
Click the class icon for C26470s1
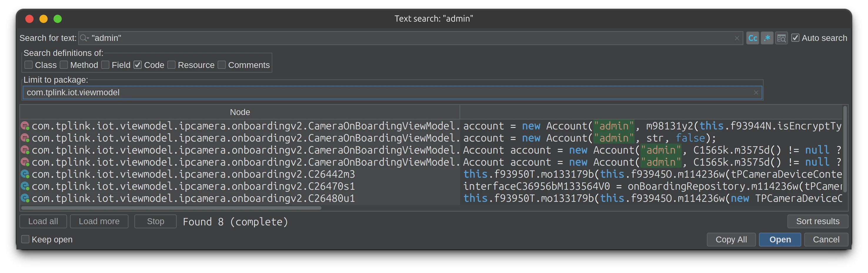(x=25, y=187)
